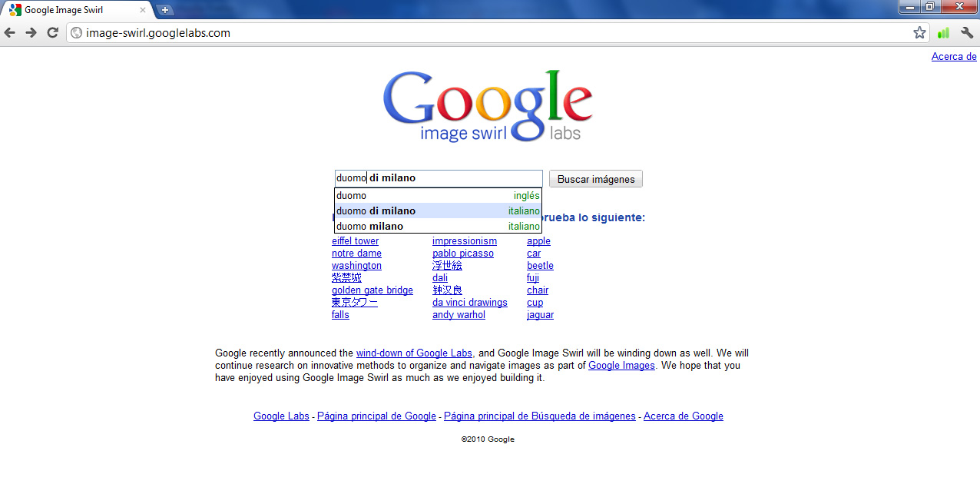Open the car example link

click(x=534, y=254)
